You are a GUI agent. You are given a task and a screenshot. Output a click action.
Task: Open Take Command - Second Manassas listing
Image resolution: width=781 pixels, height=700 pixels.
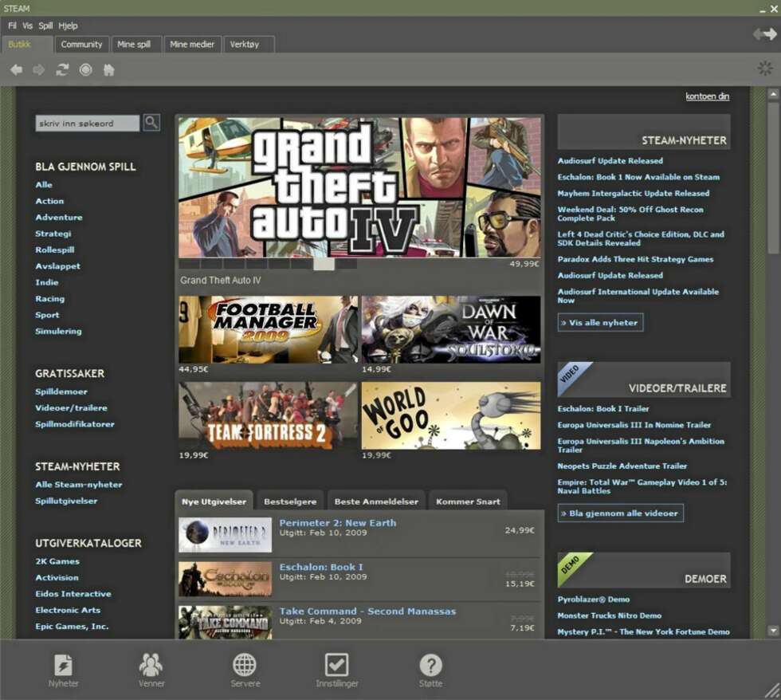[359, 622]
